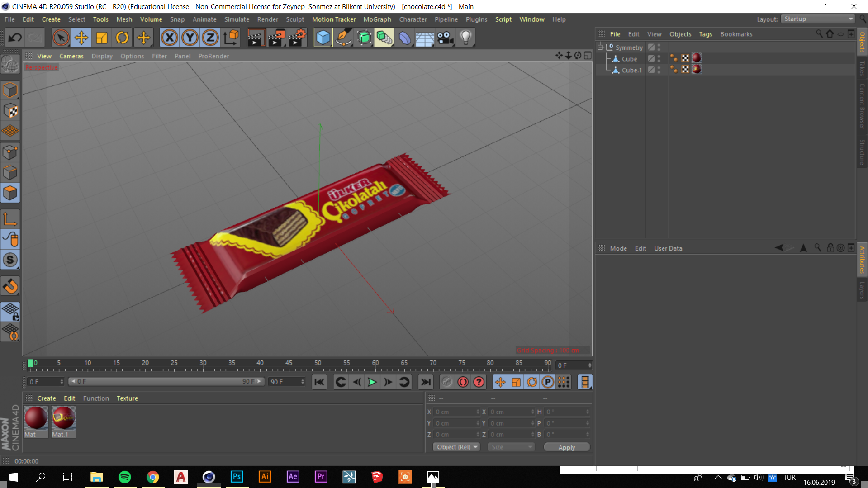The height and width of the screenshot is (488, 868).
Task: Click the timeline preview range slider
Action: tap(166, 382)
